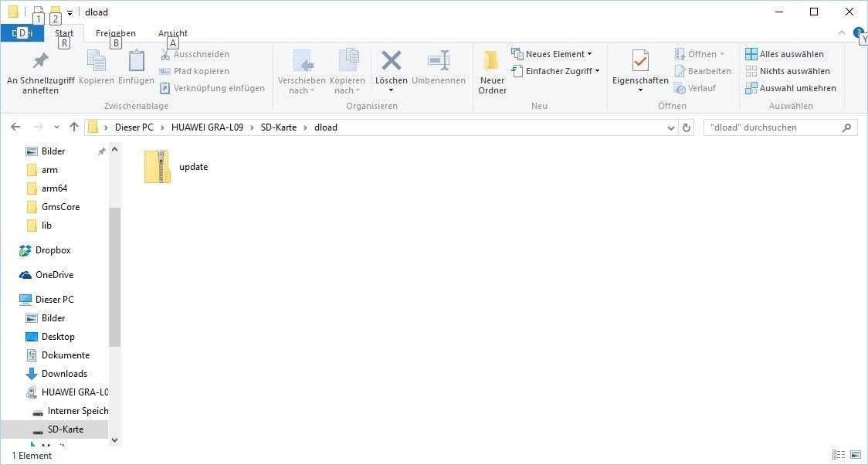Click sidebar scroll down arrow
868x465 pixels.
click(114, 440)
